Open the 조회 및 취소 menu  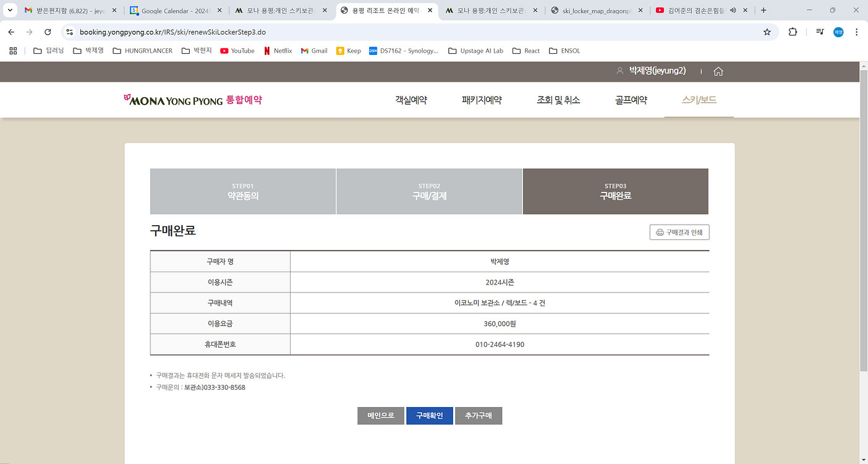tap(558, 100)
